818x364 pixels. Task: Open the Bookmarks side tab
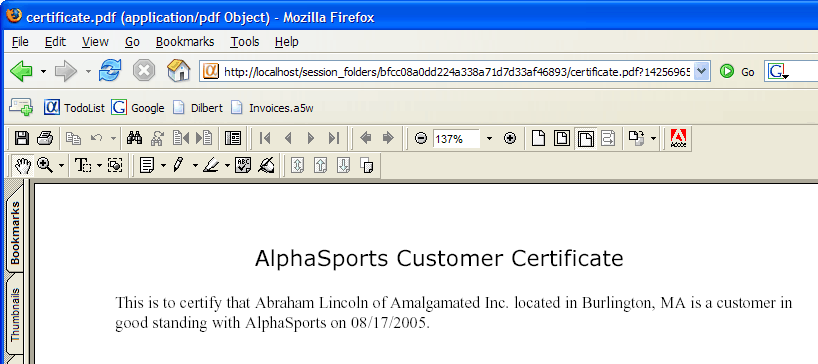(16, 233)
